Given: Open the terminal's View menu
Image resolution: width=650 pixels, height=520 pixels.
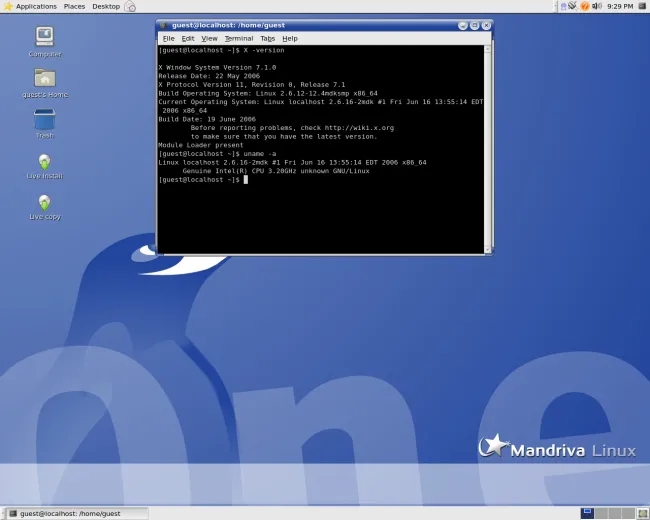Looking at the screenshot, I should click(209, 39).
